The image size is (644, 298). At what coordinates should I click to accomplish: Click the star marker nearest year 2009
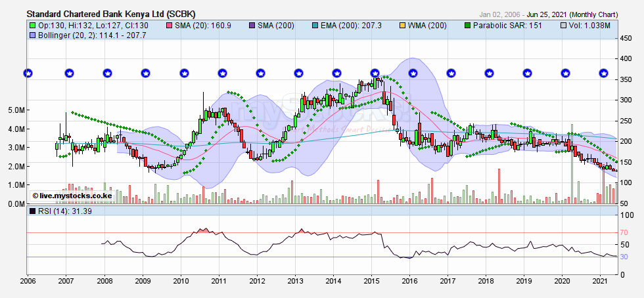tap(146, 73)
